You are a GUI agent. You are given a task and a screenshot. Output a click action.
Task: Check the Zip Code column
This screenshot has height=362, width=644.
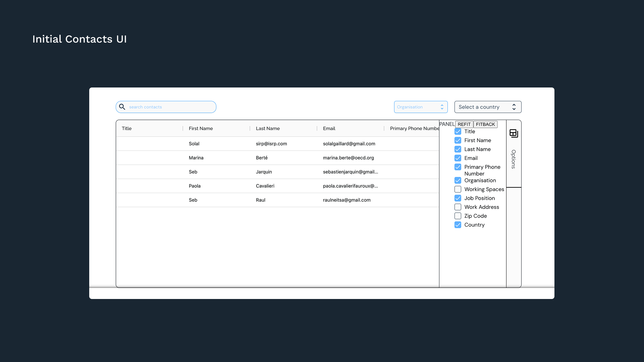click(x=458, y=216)
